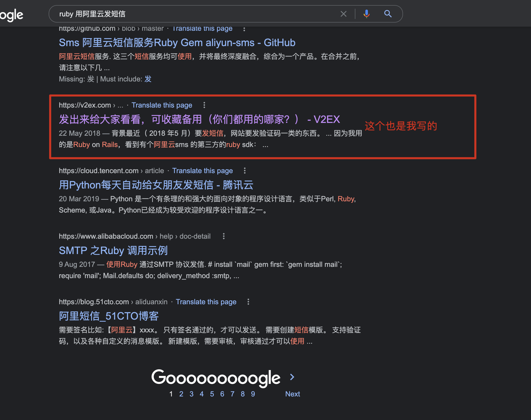Go to results page 9
Viewport: 531px width, 420px height.
tap(253, 394)
